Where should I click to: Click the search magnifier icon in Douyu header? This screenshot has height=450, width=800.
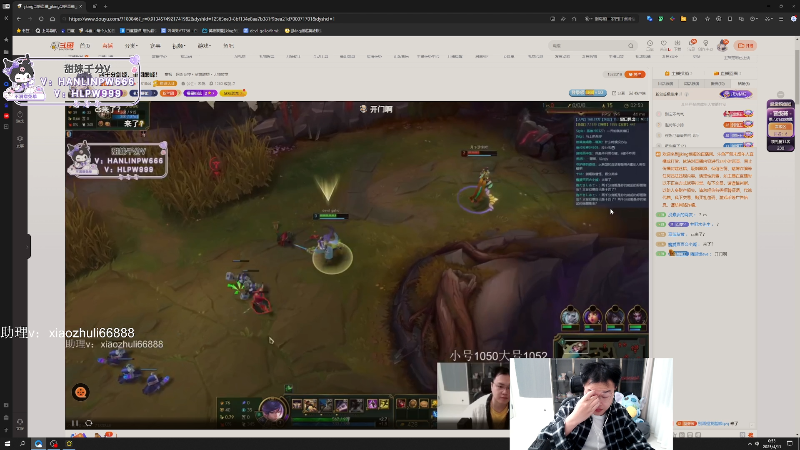coord(631,46)
